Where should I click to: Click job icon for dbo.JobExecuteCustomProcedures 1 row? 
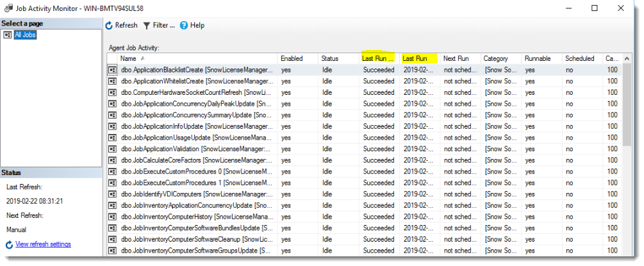click(x=112, y=183)
